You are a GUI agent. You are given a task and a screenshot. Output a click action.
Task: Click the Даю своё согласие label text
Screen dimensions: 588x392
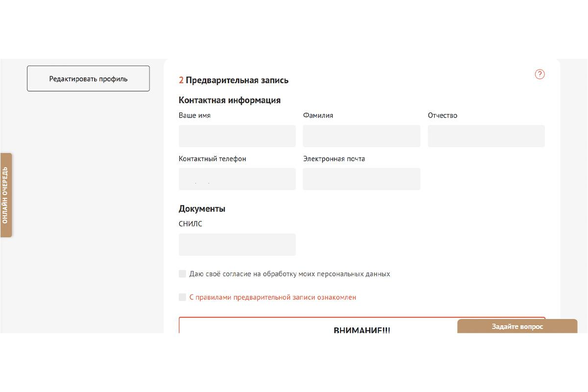(290, 274)
